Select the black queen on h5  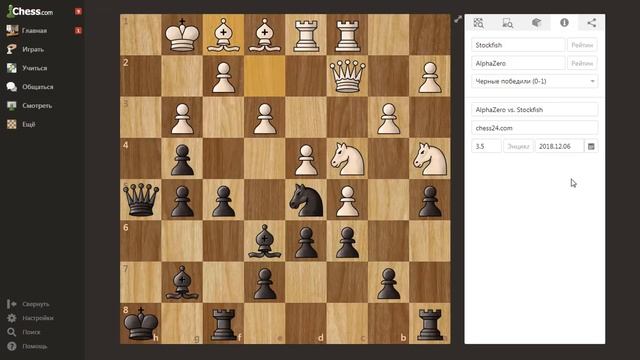(x=141, y=200)
